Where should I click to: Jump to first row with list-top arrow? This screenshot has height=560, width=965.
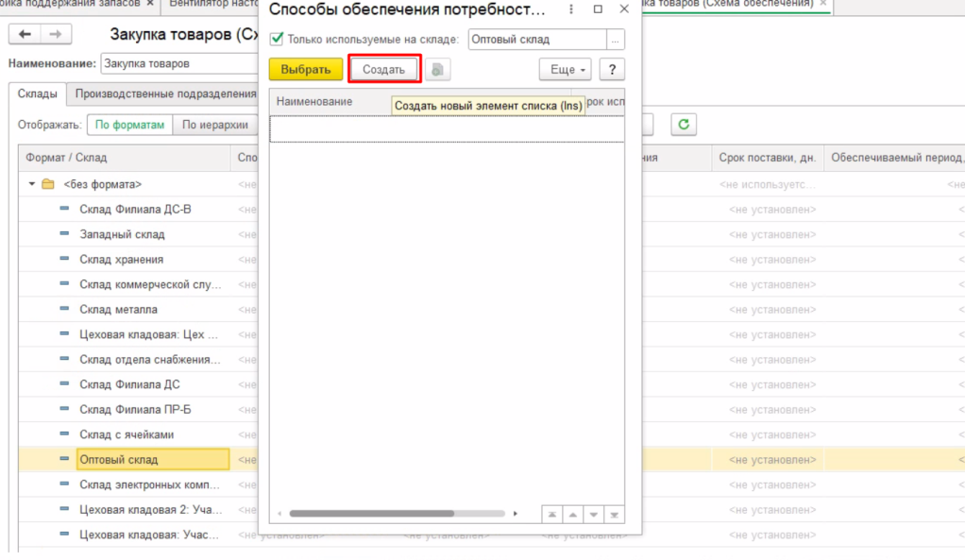(x=550, y=515)
